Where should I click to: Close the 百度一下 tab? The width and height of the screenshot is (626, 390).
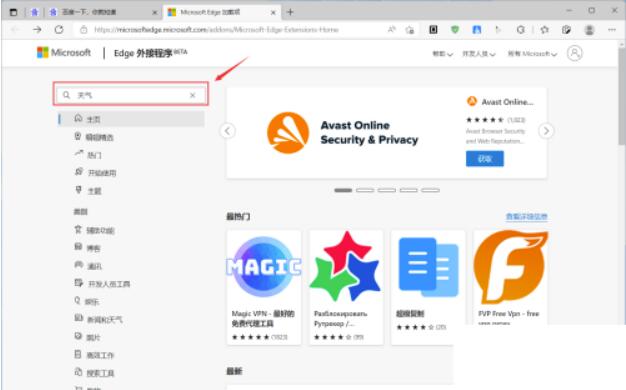[x=155, y=13]
